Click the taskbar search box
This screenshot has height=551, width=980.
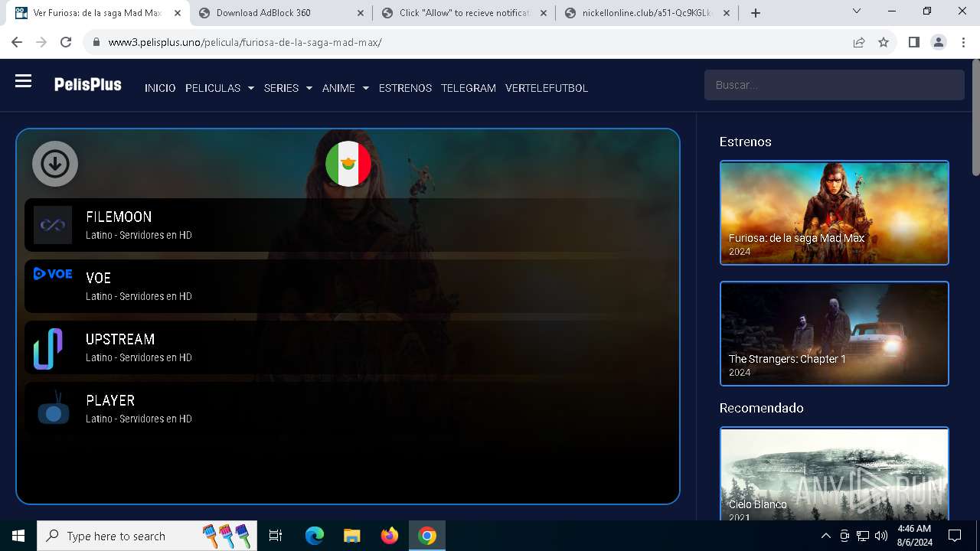[149, 536]
